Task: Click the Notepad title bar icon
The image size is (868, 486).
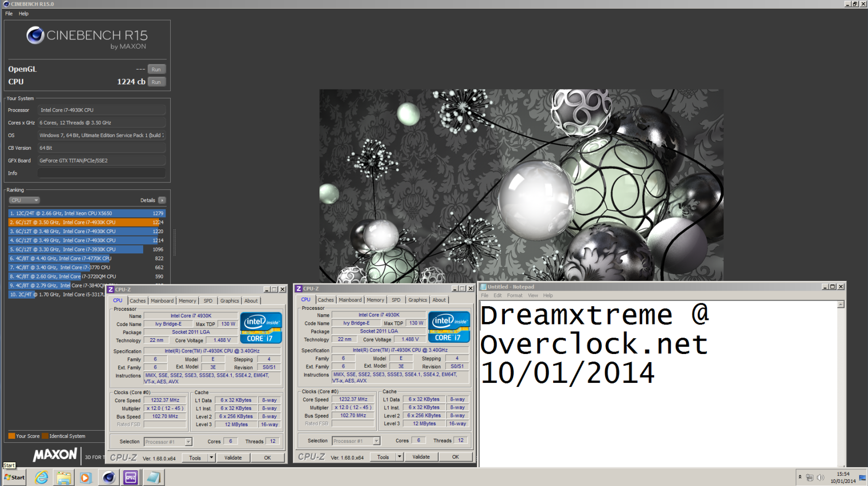Action: [484, 287]
